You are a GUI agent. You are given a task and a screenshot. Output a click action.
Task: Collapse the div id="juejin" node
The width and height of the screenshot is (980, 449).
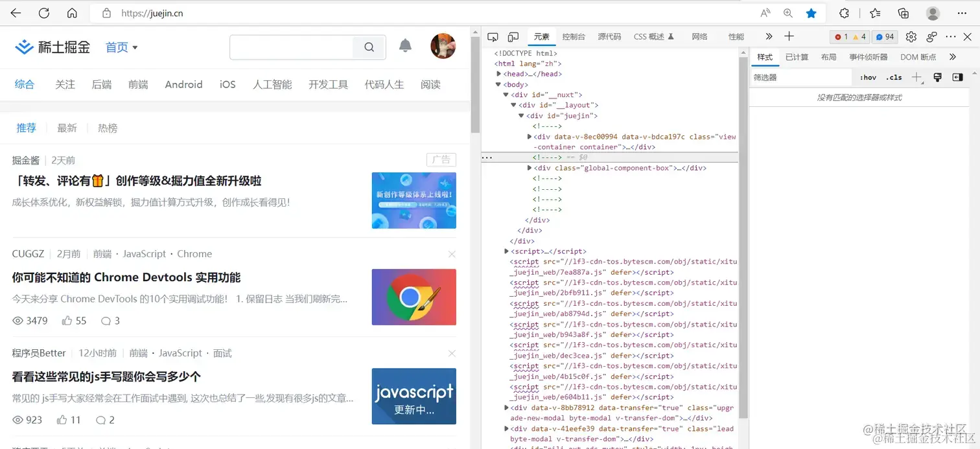[521, 115]
